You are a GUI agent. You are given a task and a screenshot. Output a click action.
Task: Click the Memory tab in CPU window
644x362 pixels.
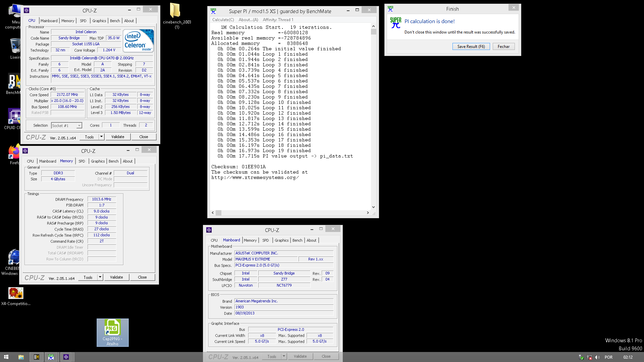click(x=68, y=21)
